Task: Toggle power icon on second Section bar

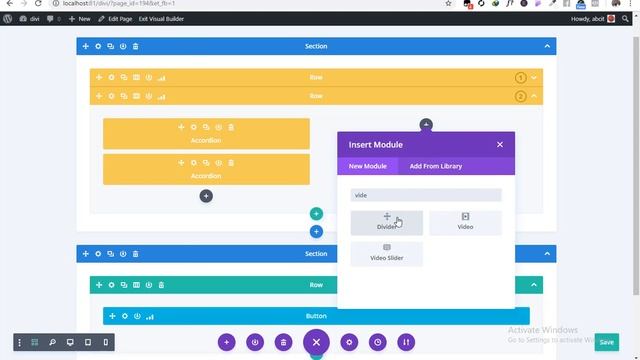Action: click(x=123, y=254)
